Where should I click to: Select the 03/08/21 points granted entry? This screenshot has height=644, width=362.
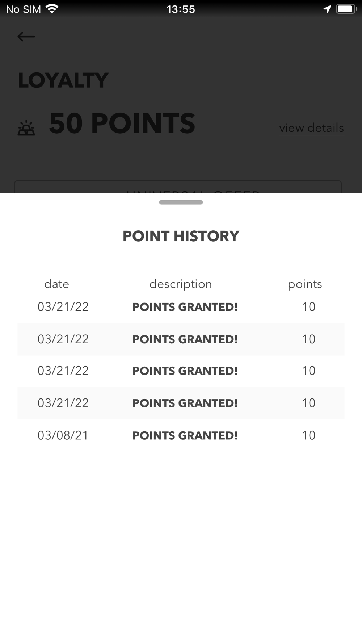181,435
